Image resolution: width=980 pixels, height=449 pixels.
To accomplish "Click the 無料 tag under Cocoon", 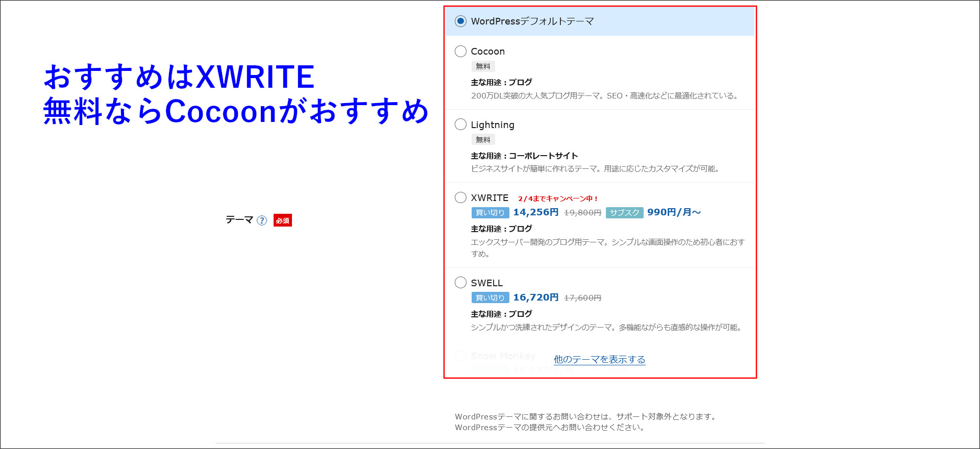I will click(x=483, y=66).
